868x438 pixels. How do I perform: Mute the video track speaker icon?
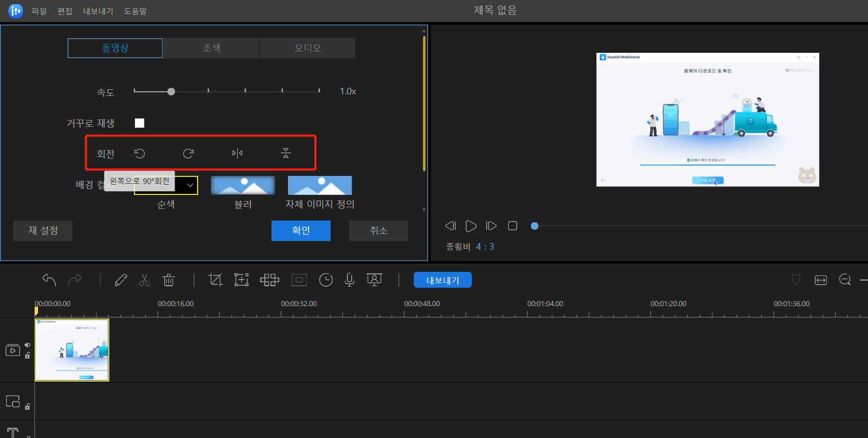click(x=28, y=345)
